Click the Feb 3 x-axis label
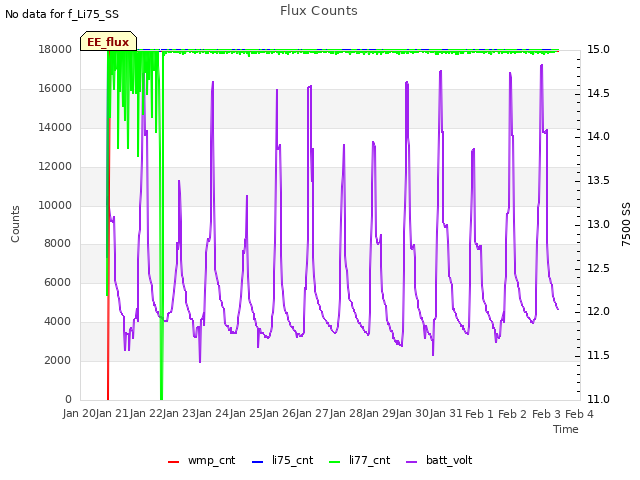640x480 pixels. click(546, 414)
